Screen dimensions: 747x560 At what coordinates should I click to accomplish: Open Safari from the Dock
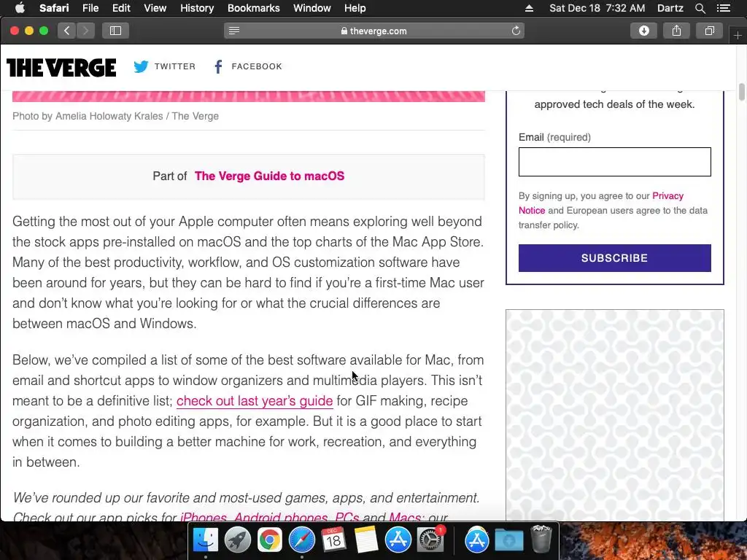point(301,540)
